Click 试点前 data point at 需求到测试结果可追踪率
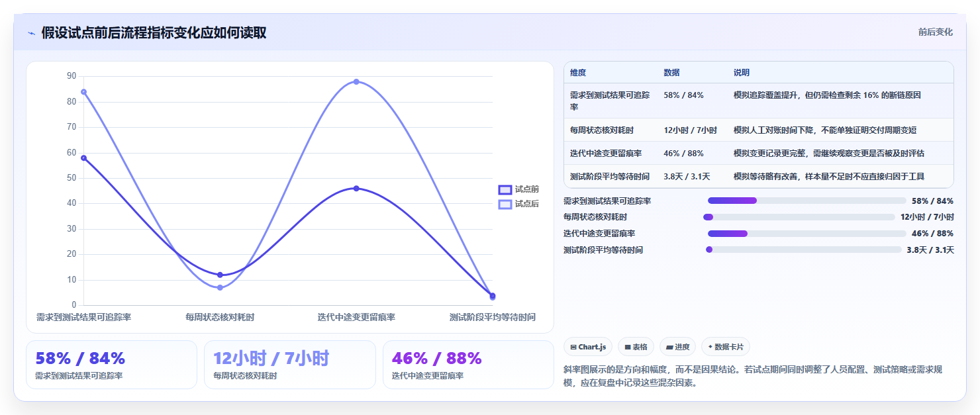 83,158
